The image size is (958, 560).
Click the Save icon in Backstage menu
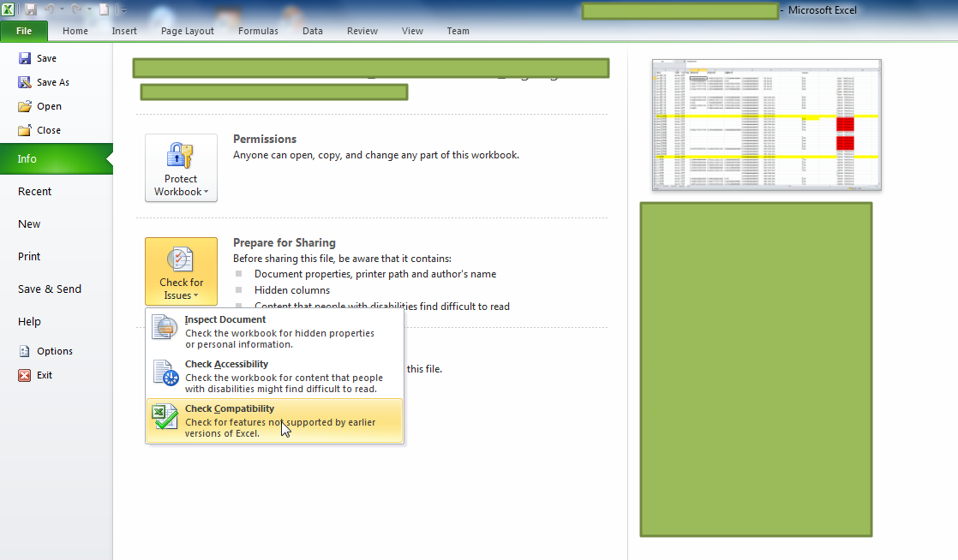click(x=25, y=58)
